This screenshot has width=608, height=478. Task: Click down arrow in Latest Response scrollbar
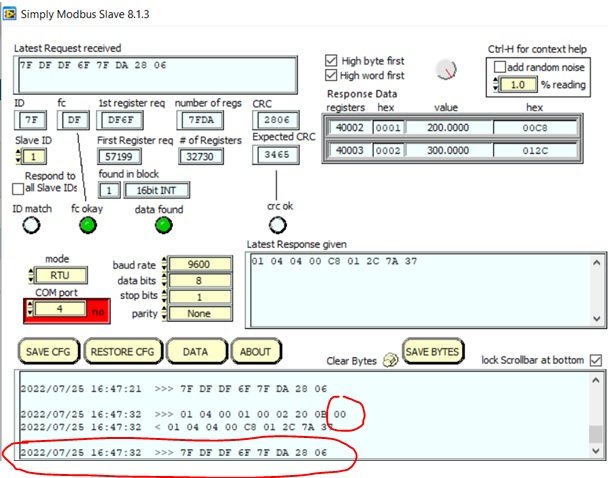(x=597, y=319)
